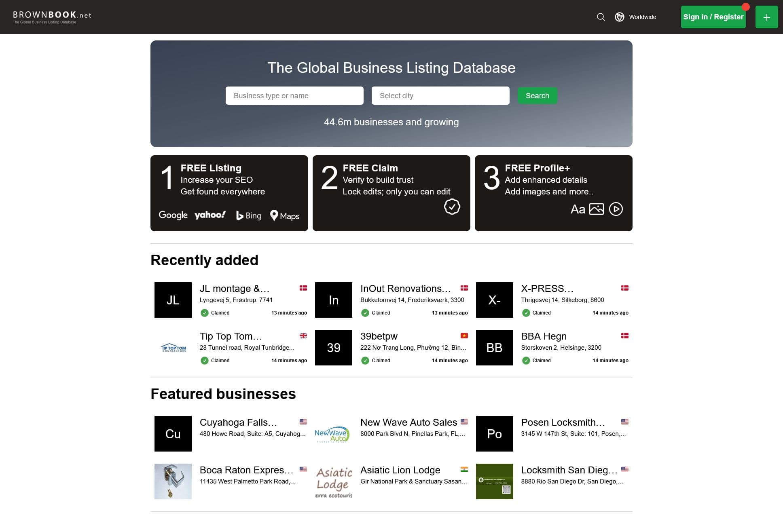Click the Danish flag on JL montage listing
Viewport: 783px width, 532px height.
coord(303,288)
